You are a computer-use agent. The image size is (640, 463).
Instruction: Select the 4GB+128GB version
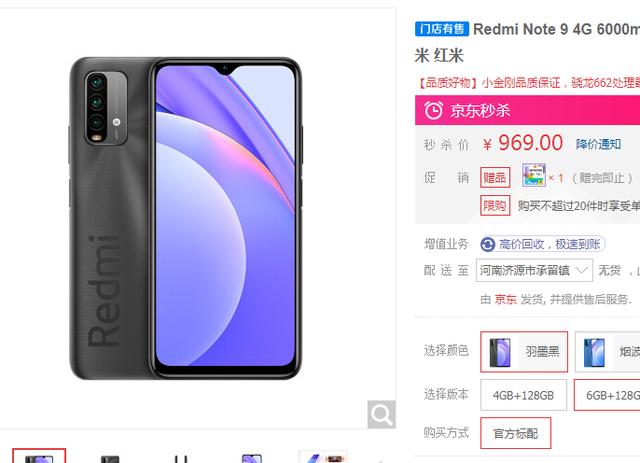[x=523, y=395]
